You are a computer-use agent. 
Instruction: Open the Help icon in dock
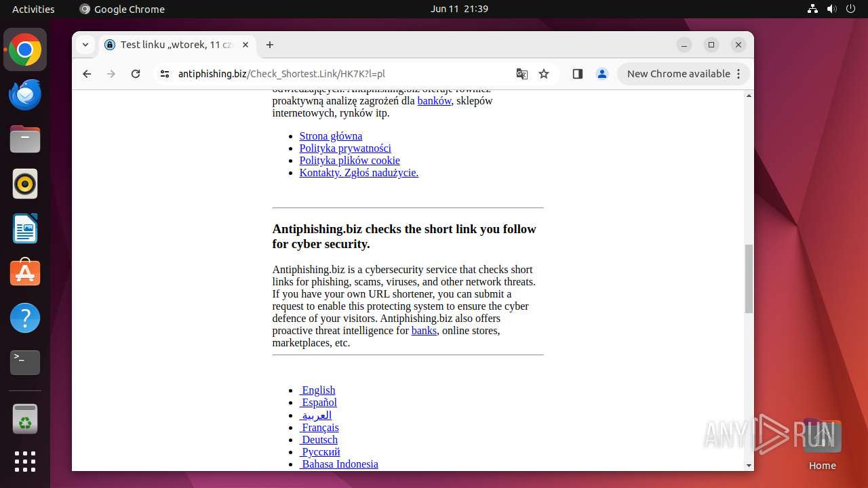tap(25, 318)
